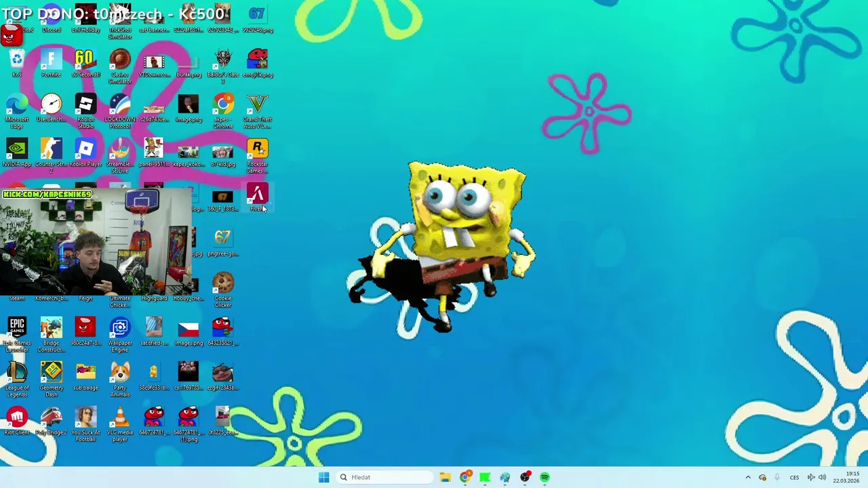Screen dimensions: 868x488
Task: Switch to Chrome in the taskbar
Action: 465,477
